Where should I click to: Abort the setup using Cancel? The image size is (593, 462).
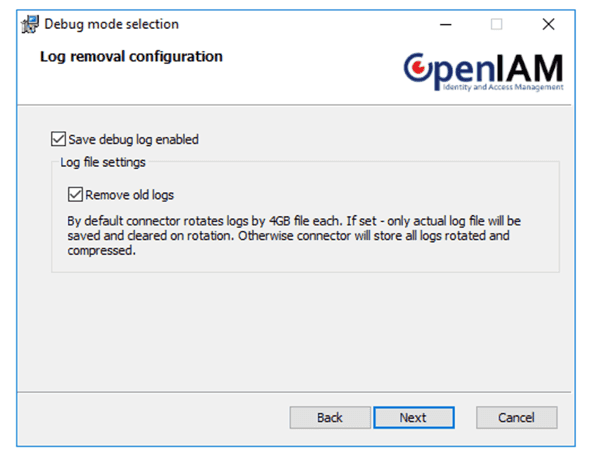pos(517,418)
